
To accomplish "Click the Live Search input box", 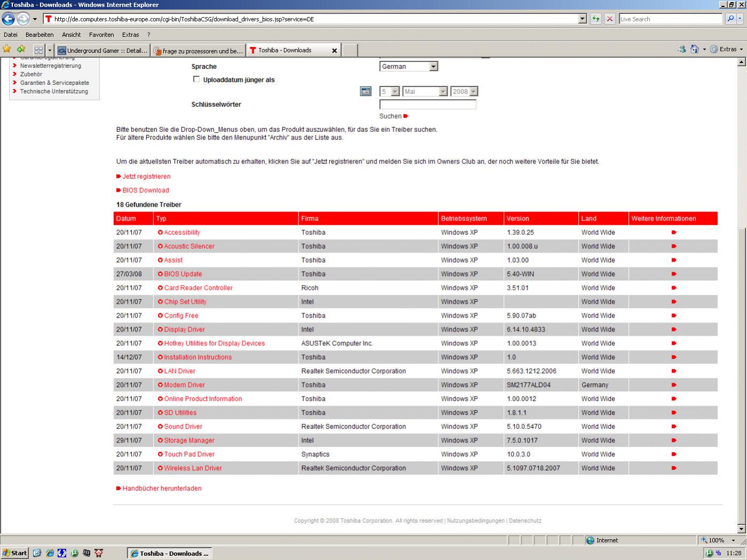I will coord(671,19).
